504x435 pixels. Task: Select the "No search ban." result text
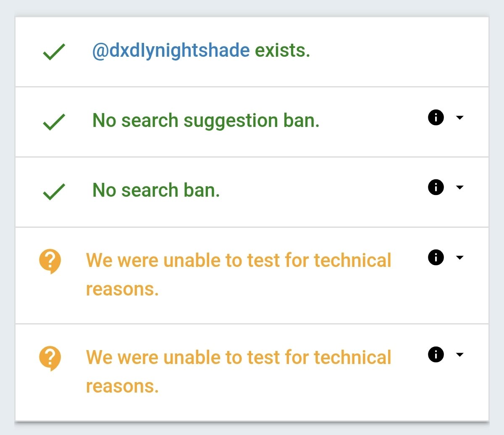pos(156,190)
